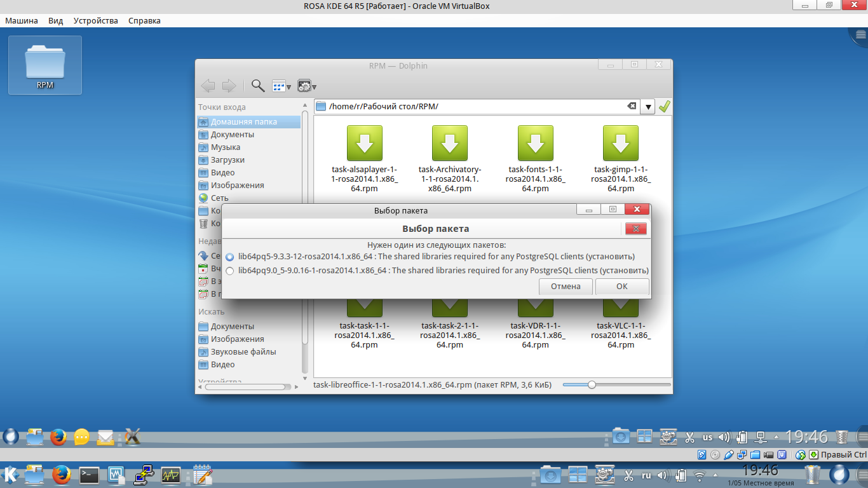Confirm location with green checkmark
The width and height of the screenshot is (868, 488).
click(665, 106)
